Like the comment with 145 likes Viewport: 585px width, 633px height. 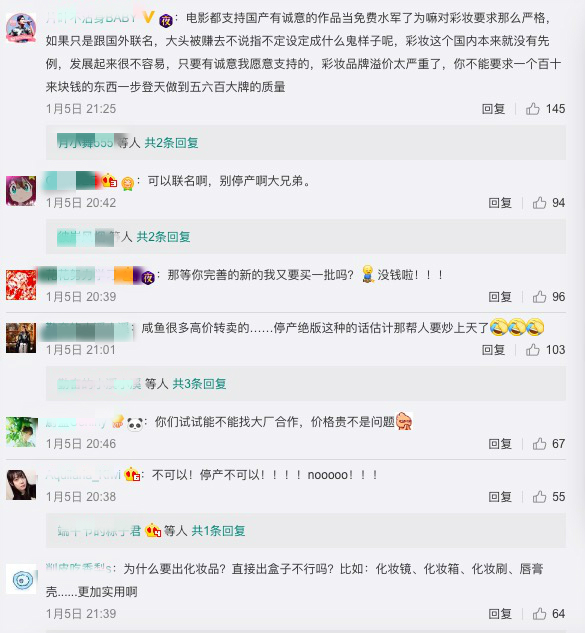click(533, 109)
